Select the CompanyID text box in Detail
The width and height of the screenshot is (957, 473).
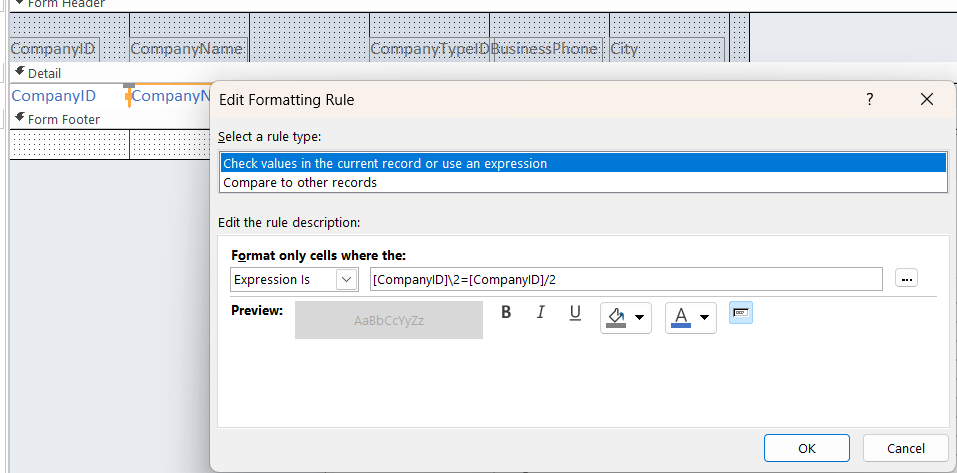[54, 96]
